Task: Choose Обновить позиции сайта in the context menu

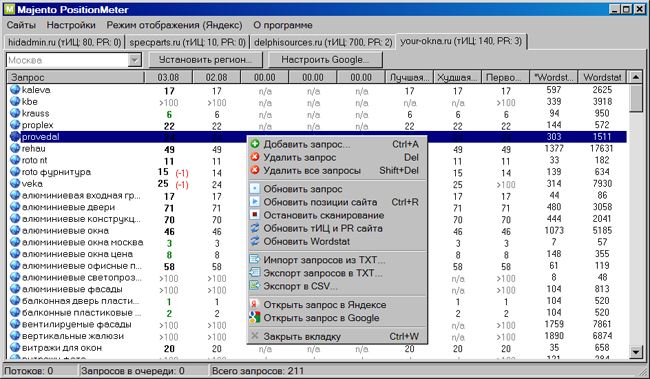Action: click(x=337, y=202)
